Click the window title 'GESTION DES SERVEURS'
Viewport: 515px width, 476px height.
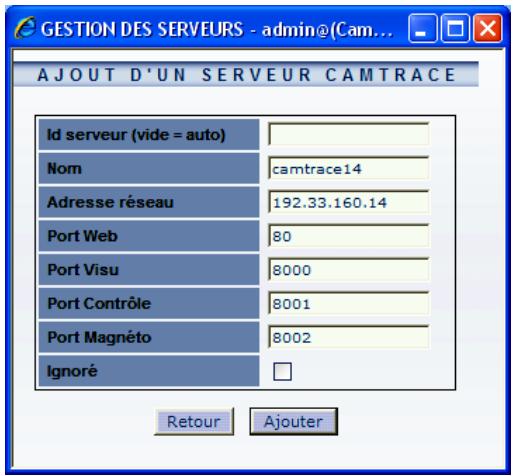pos(142,29)
